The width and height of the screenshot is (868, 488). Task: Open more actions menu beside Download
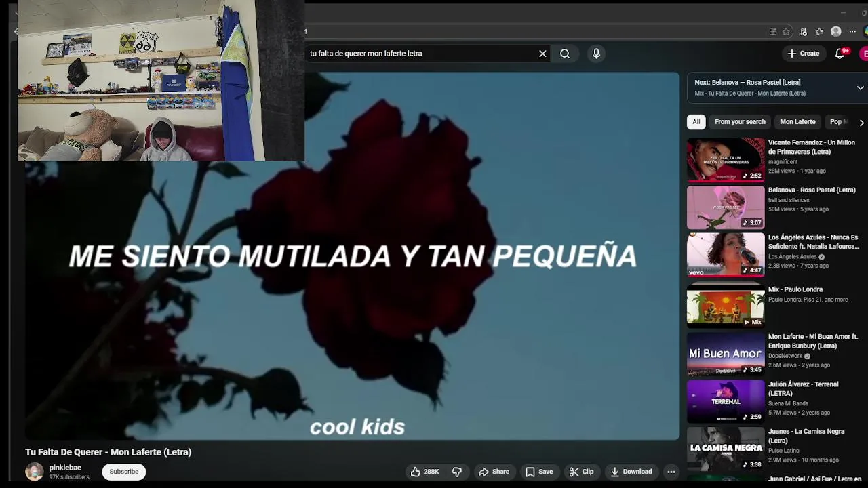click(x=671, y=472)
